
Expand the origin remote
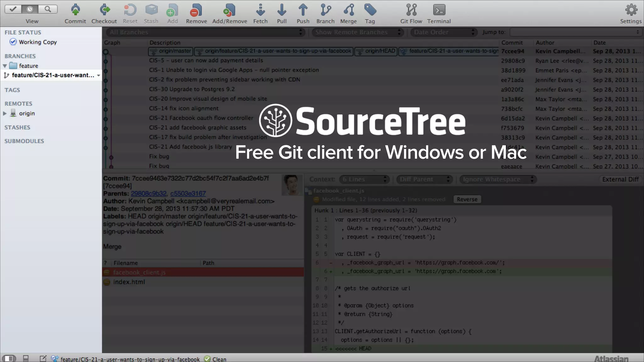pyautogui.click(x=5, y=113)
